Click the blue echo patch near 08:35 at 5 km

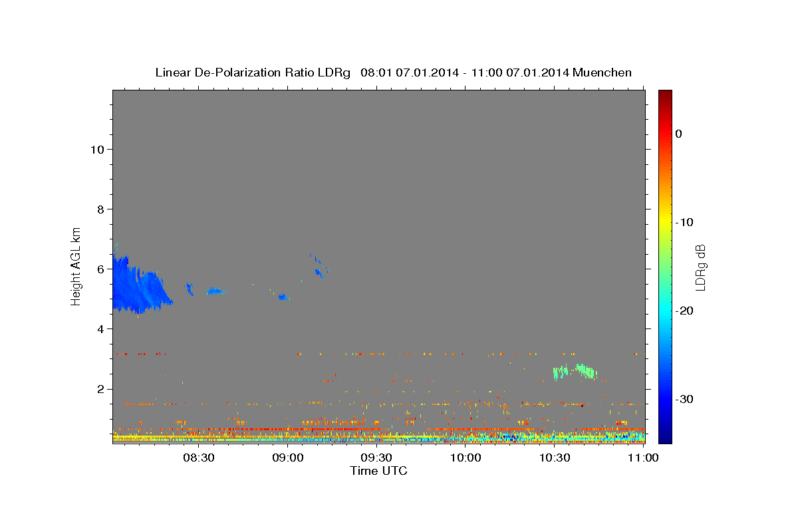[215, 291]
